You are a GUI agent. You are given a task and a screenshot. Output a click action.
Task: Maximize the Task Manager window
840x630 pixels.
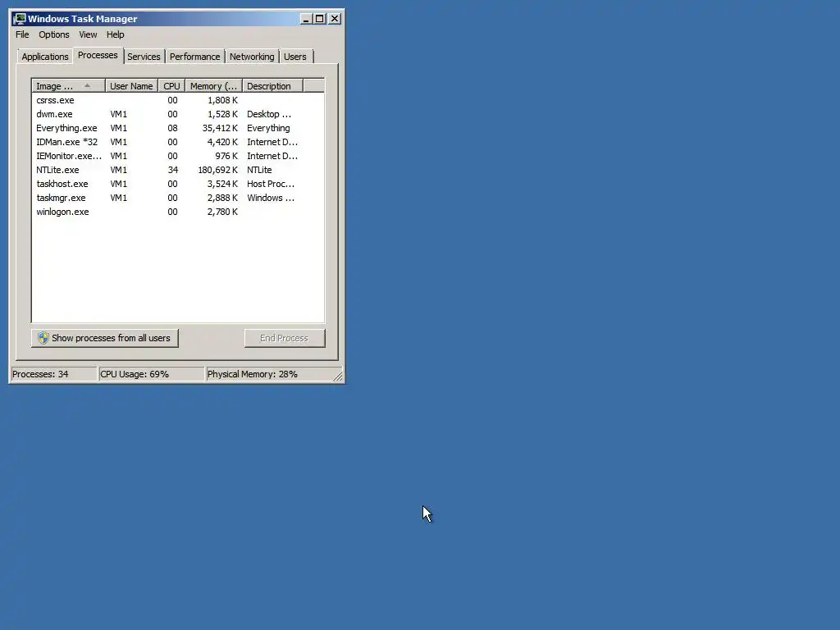point(320,19)
